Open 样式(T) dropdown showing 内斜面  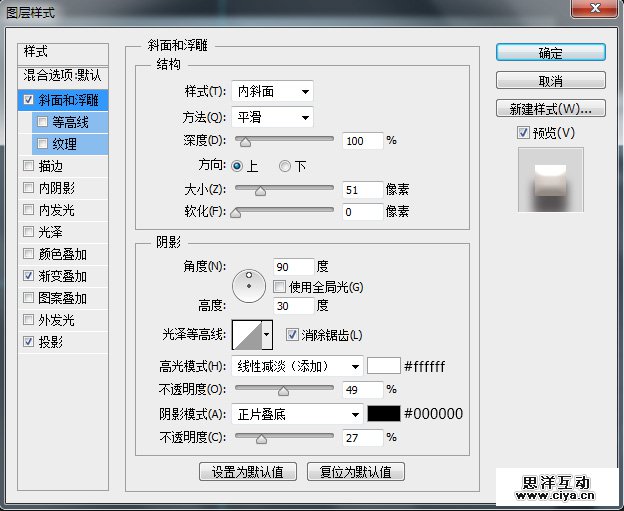[x=272, y=92]
